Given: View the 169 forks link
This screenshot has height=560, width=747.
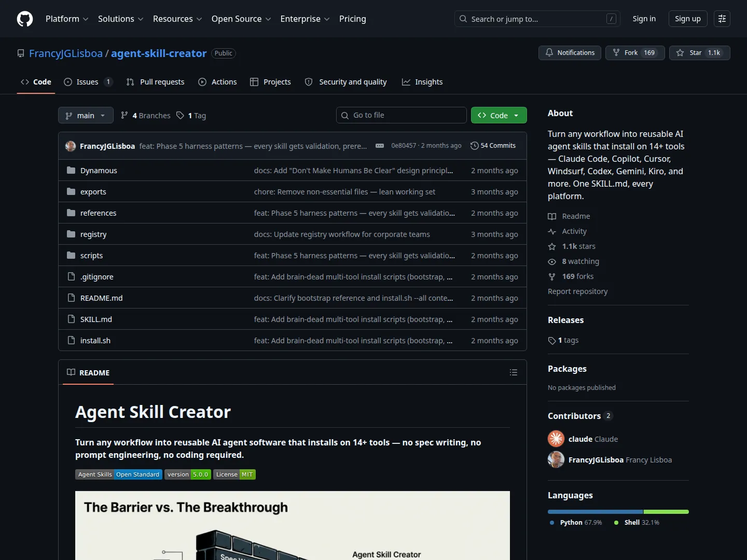Looking at the screenshot, I should pos(571,276).
